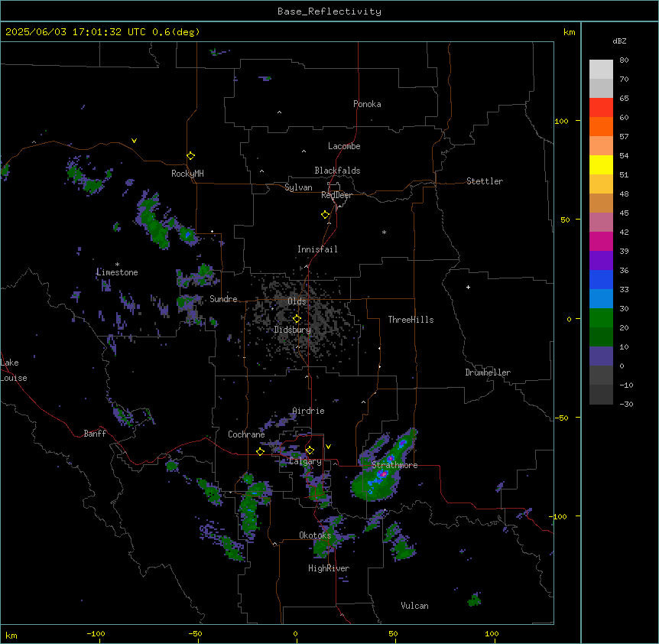659x644 pixels.
Task: Click the Lake Louise label
Action: [x=14, y=370]
